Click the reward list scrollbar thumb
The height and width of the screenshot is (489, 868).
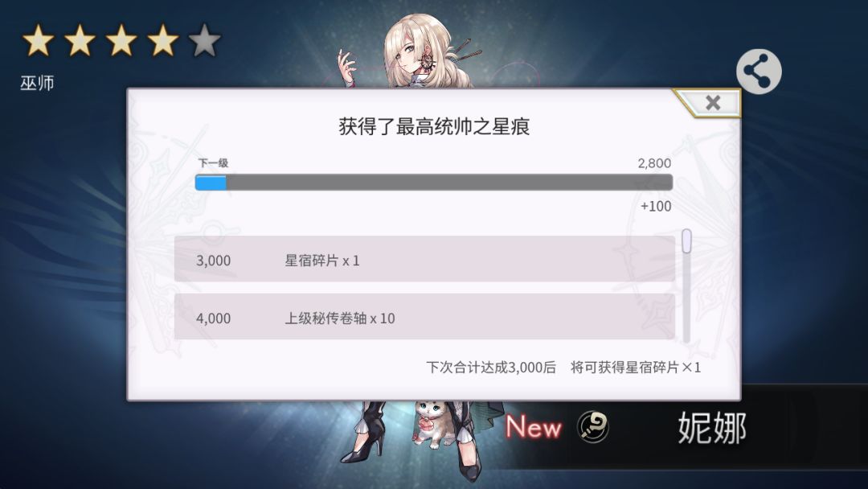tap(686, 241)
